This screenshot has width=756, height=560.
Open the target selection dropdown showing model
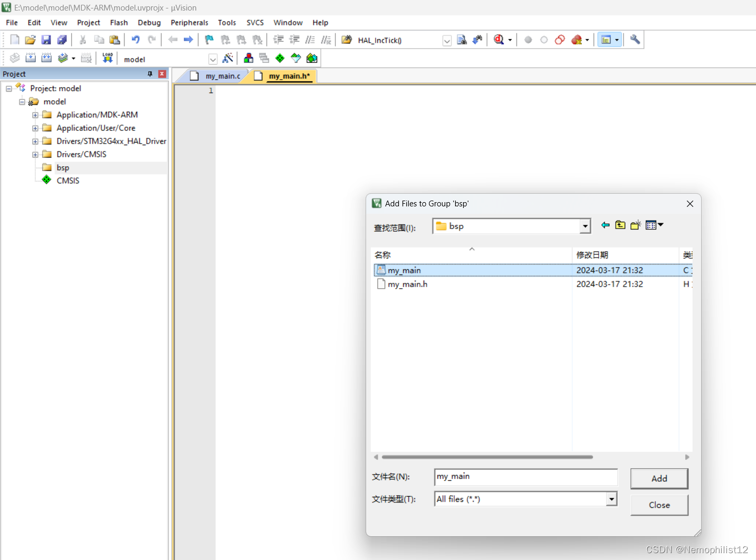tap(213, 59)
